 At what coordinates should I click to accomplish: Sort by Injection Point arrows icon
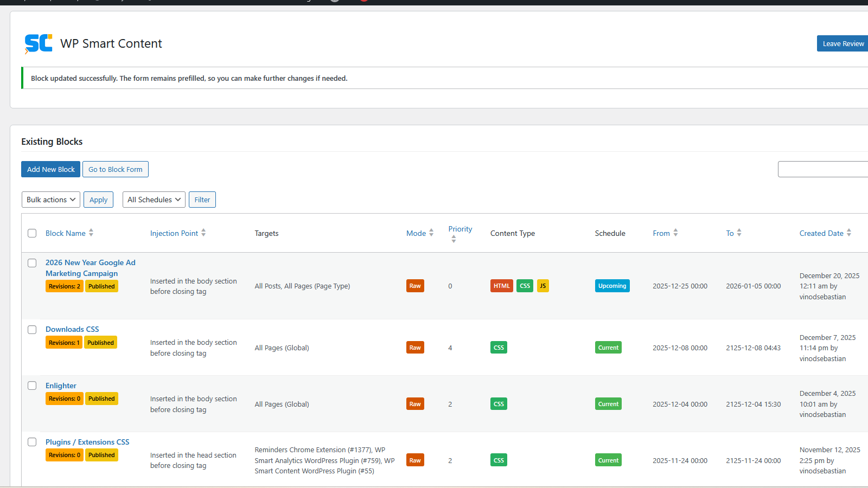(203, 233)
